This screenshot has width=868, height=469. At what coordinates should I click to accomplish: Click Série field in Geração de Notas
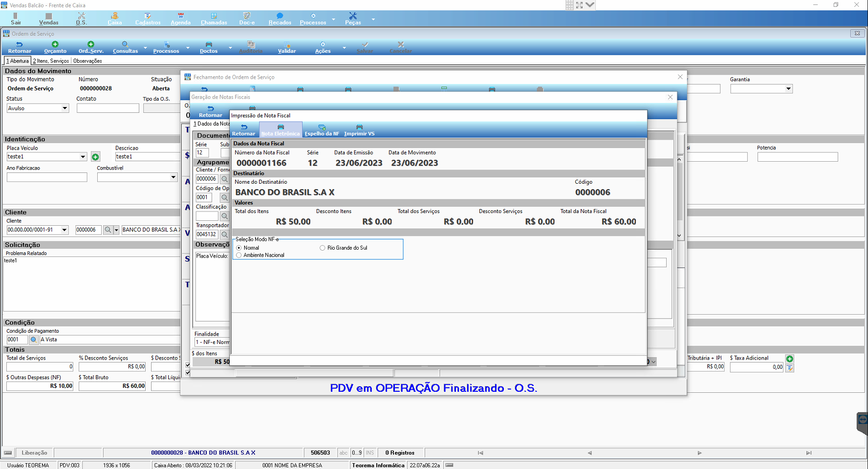[202, 153]
